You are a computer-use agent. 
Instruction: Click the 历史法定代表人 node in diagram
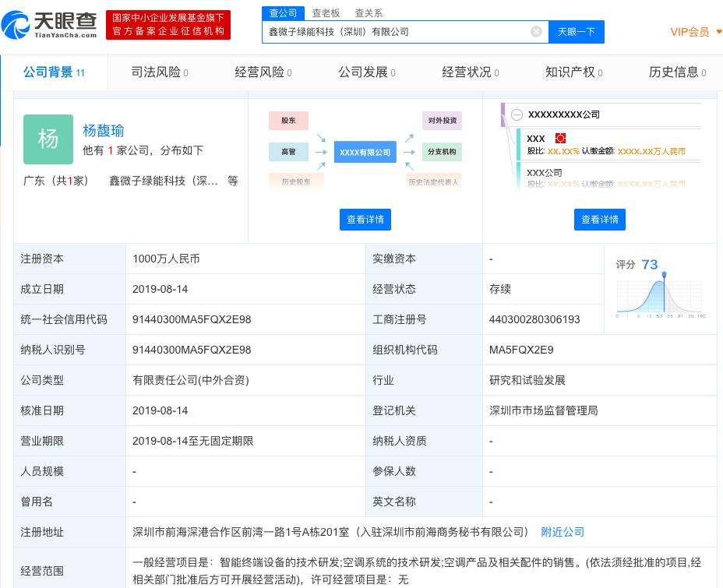point(433,181)
